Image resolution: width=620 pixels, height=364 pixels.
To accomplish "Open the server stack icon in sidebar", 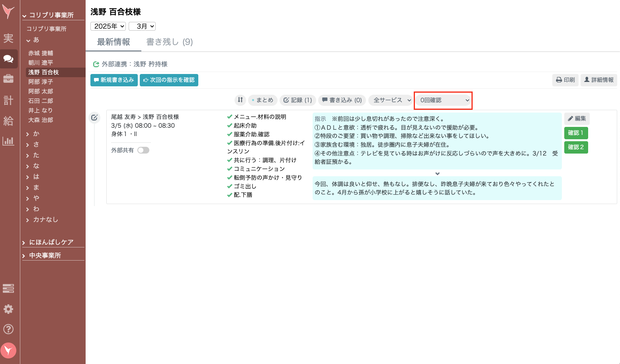I will pyautogui.click(x=8, y=288).
